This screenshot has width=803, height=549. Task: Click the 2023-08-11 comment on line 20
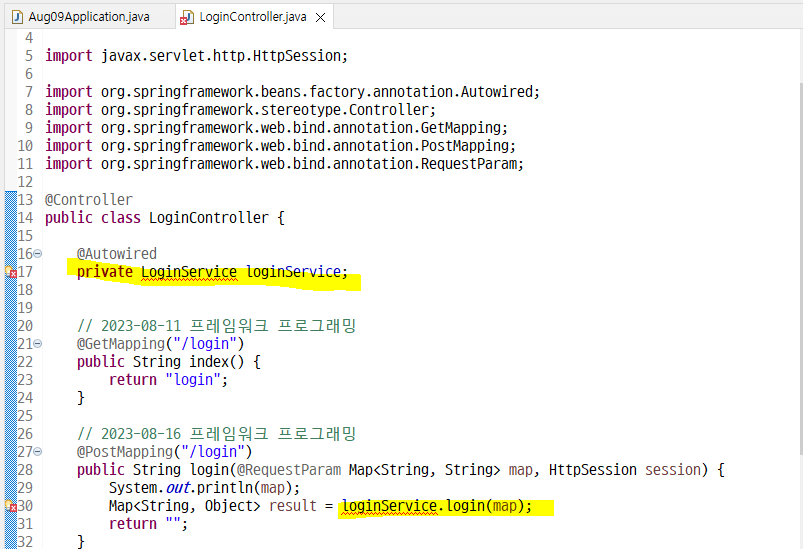(216, 326)
